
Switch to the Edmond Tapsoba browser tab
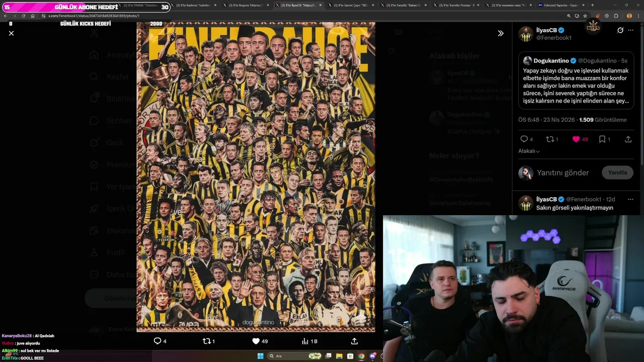560,5
